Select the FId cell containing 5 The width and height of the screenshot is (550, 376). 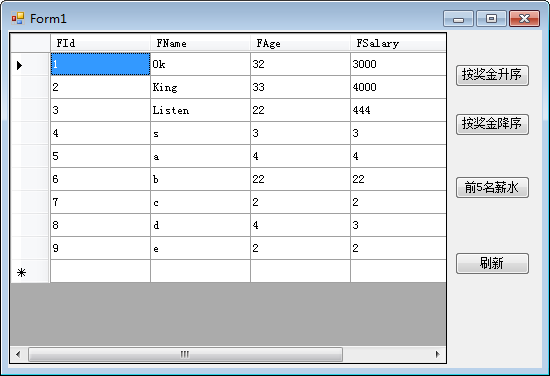tap(101, 156)
